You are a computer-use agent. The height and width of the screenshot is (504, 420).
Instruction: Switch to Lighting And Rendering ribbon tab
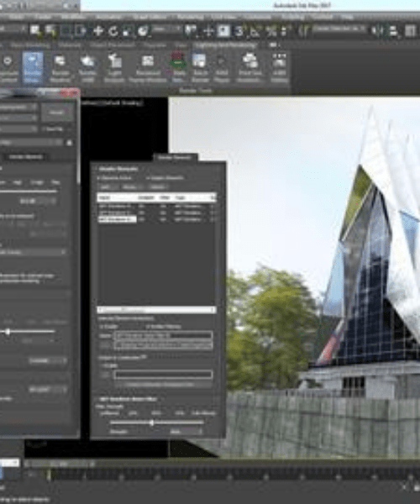point(226,45)
